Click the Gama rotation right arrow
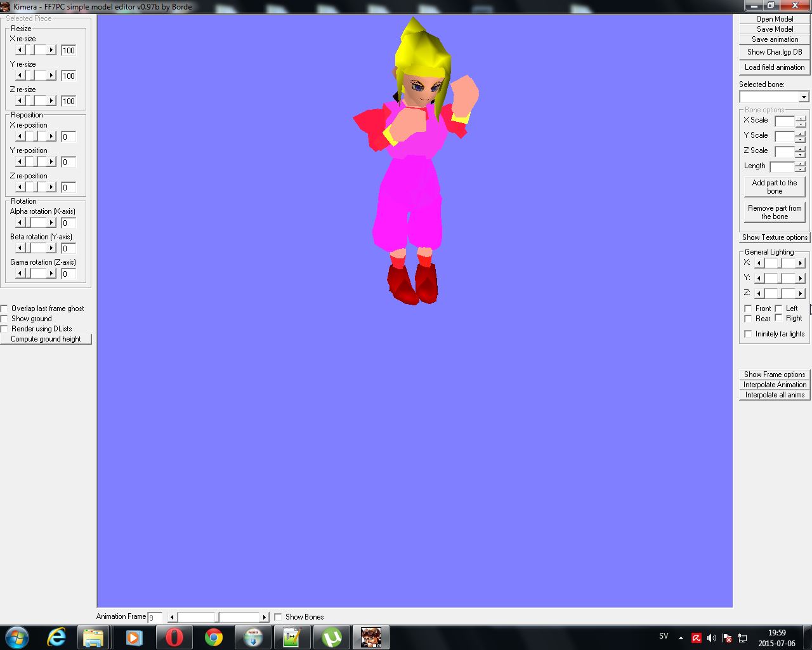Viewport: 812px width, 650px height. tap(51, 273)
